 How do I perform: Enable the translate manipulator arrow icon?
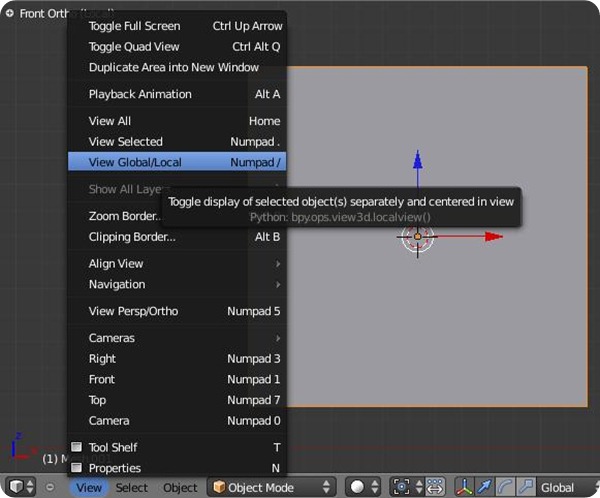[484, 487]
